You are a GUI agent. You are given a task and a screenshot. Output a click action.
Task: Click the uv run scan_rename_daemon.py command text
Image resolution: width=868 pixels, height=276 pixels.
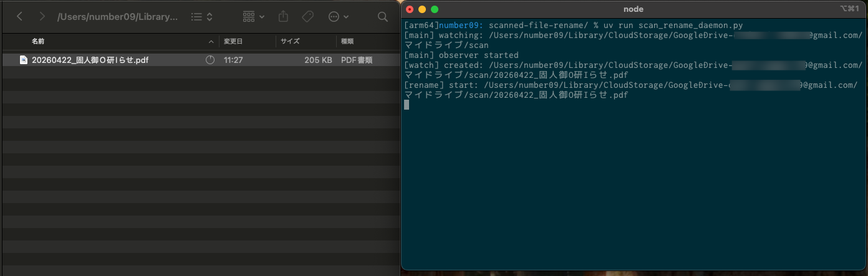[x=673, y=25]
